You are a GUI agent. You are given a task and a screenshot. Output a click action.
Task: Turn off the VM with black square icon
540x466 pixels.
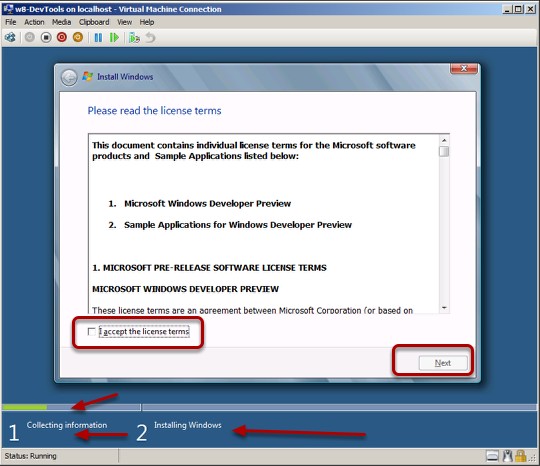pos(46,37)
